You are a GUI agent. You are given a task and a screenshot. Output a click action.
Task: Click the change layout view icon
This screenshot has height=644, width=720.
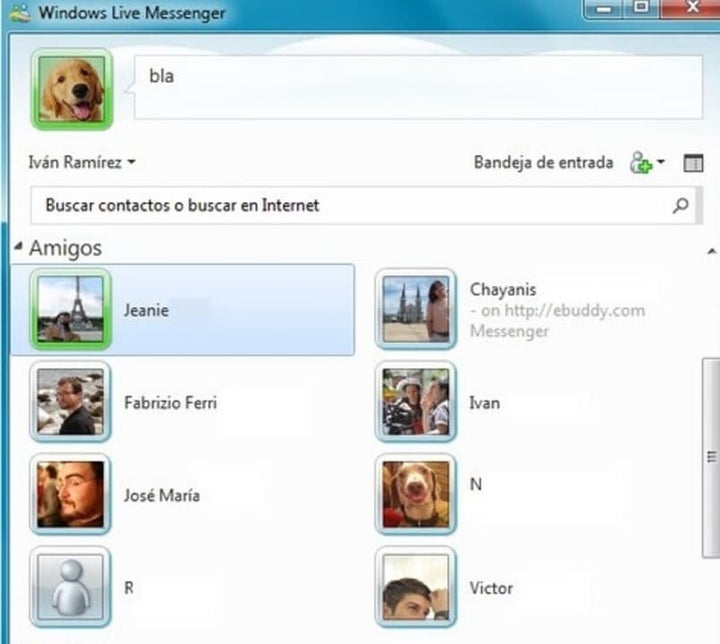click(x=693, y=163)
